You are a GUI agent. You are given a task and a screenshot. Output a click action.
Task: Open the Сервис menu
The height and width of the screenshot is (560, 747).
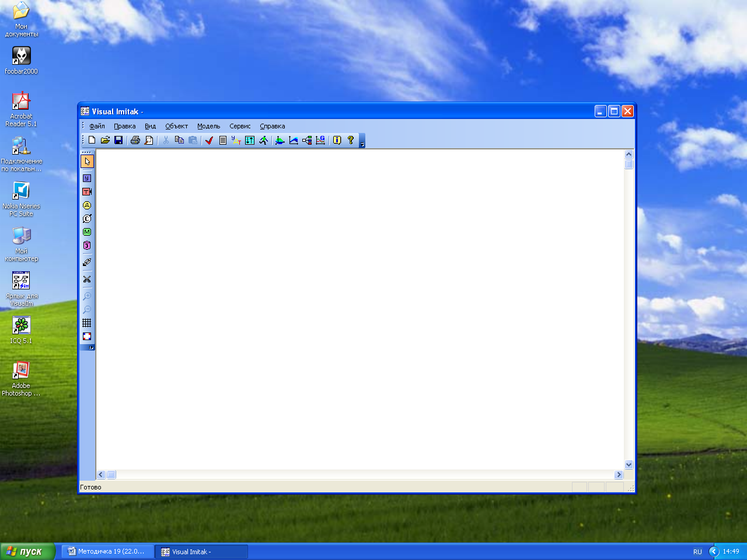pyautogui.click(x=240, y=126)
